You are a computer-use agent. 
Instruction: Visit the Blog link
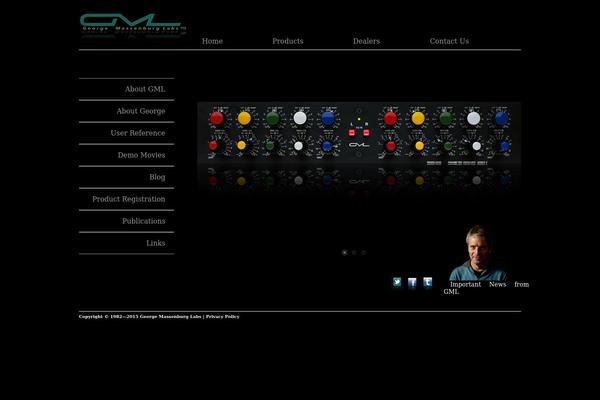coord(157,177)
